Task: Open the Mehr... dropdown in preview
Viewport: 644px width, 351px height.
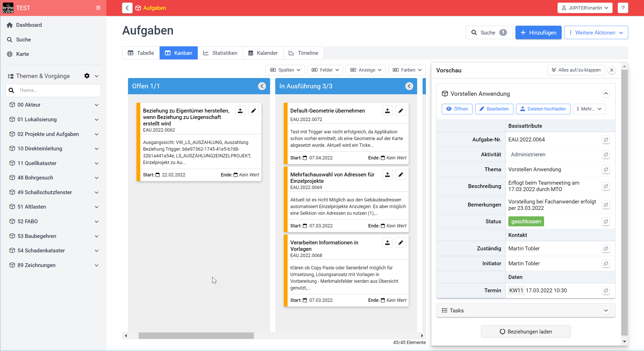Action: coord(589,109)
